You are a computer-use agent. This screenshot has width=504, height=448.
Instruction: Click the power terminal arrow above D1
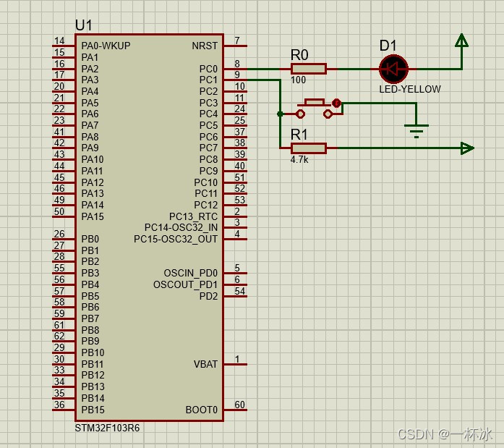click(461, 42)
